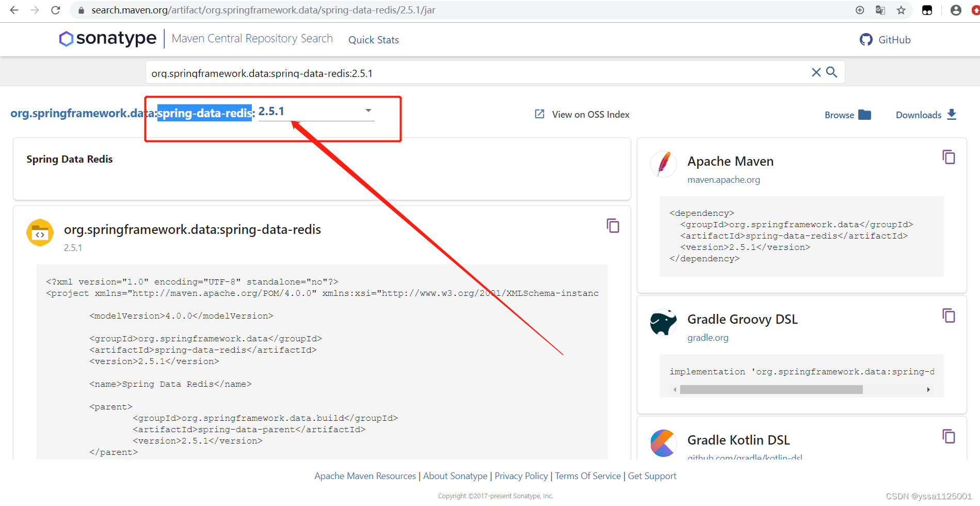Viewport: 980px width, 506px height.
Task: Open View on OSS Index
Action: click(x=590, y=114)
